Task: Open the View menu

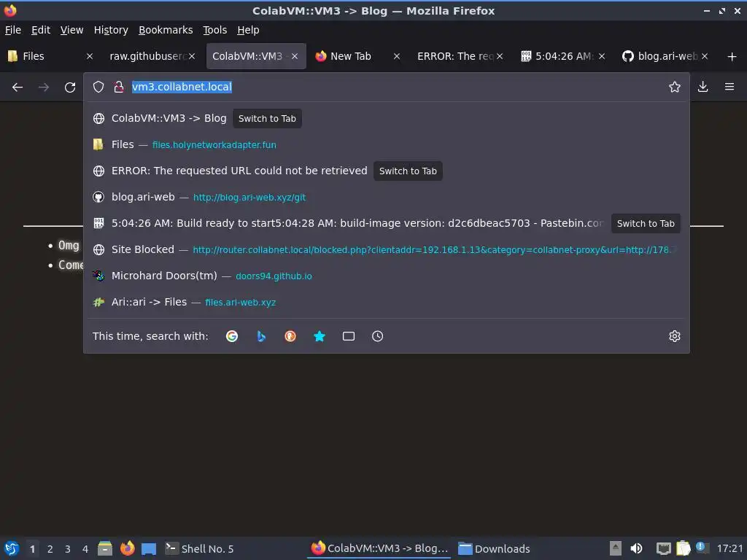Action: coord(72,30)
